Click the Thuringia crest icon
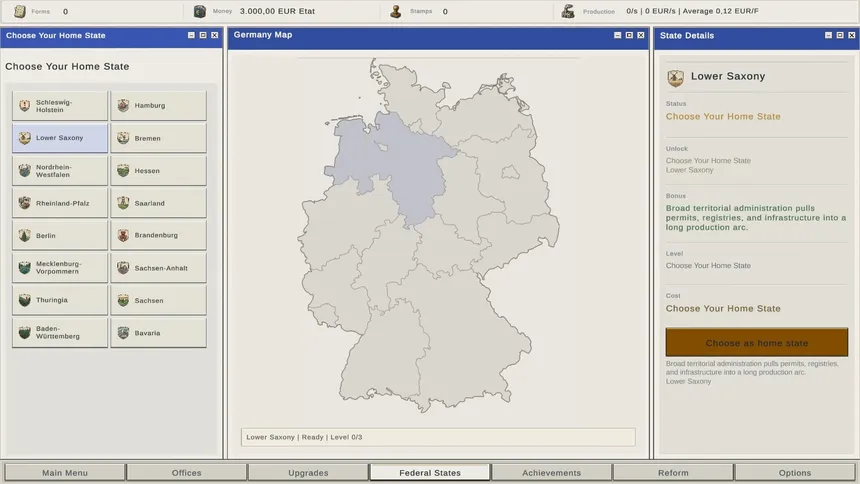 (25, 300)
